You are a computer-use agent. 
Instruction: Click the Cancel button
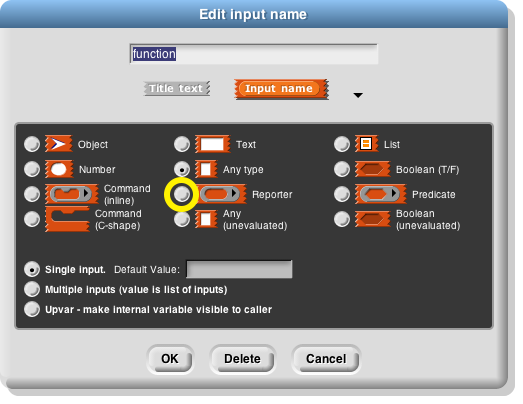pyautogui.click(x=326, y=359)
